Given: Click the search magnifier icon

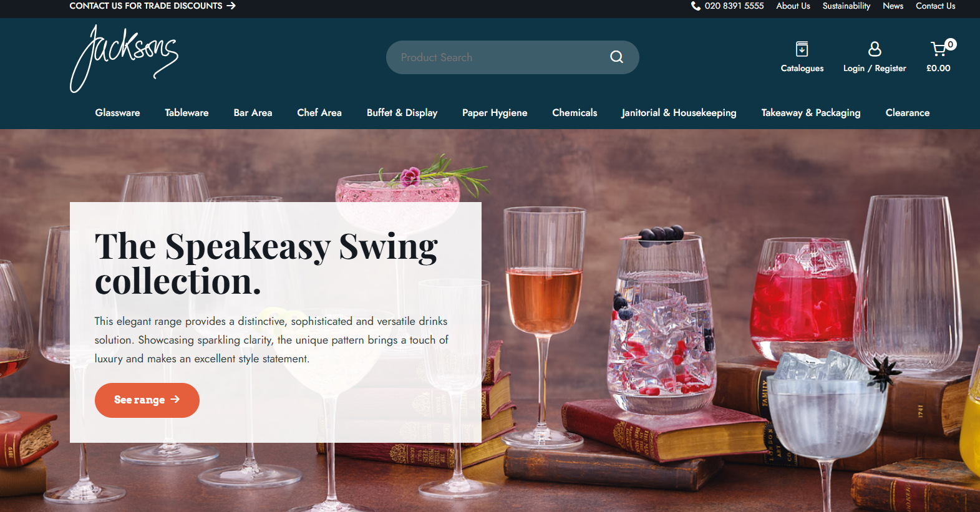Looking at the screenshot, I should tap(616, 57).
